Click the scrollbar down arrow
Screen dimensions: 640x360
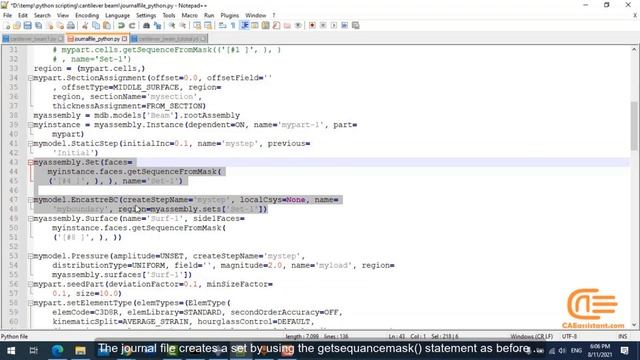click(634, 325)
